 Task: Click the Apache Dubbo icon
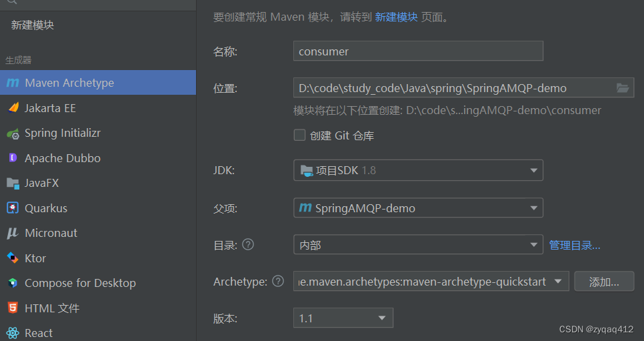(x=13, y=158)
